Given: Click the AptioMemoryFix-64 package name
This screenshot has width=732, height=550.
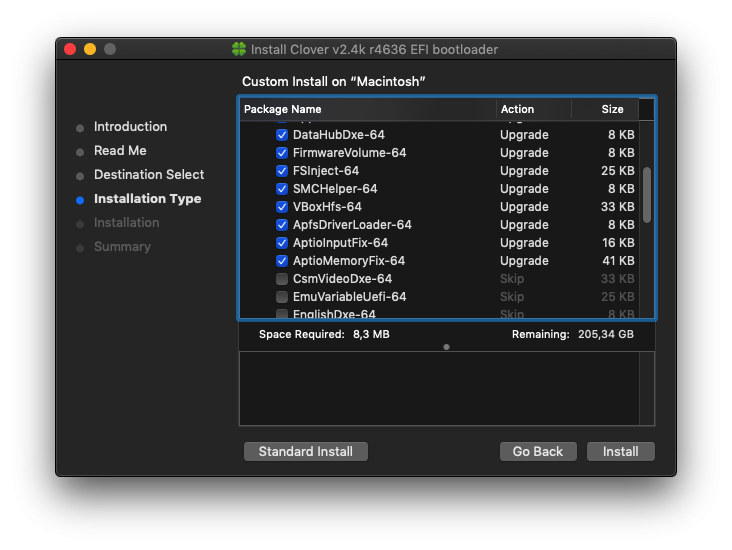Looking at the screenshot, I should point(349,261).
